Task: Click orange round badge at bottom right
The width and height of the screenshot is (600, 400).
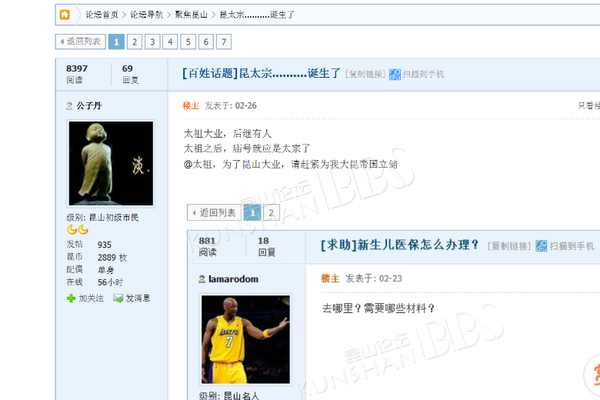Action: [x=592, y=374]
